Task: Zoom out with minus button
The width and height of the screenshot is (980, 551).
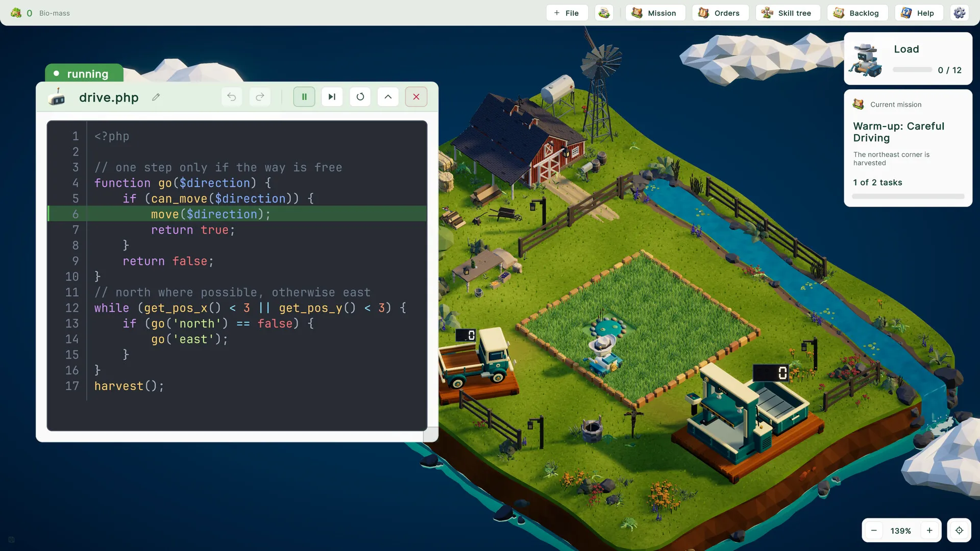Action: 874,531
